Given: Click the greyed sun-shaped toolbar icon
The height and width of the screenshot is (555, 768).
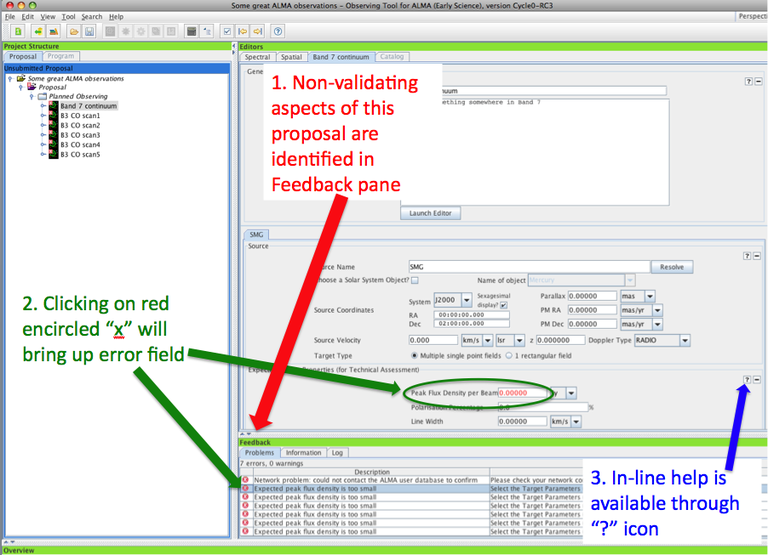Looking at the screenshot, I should (x=126, y=31).
